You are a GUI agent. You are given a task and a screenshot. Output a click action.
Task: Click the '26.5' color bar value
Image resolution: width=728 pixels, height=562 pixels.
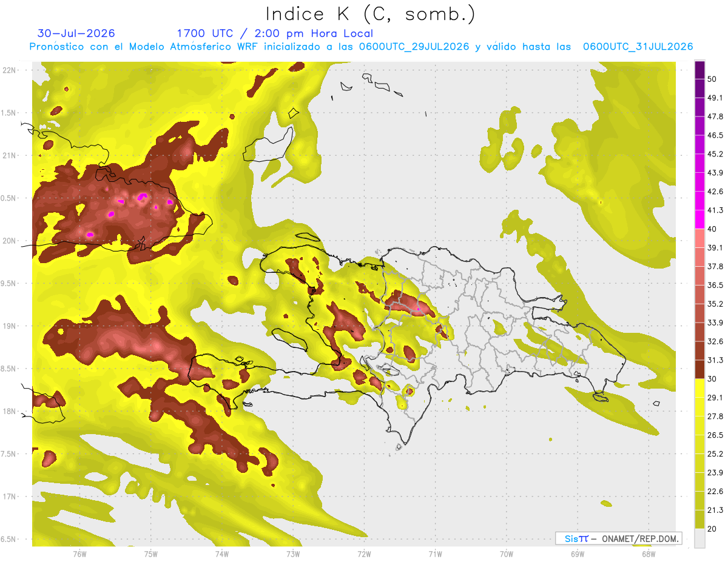click(x=715, y=435)
